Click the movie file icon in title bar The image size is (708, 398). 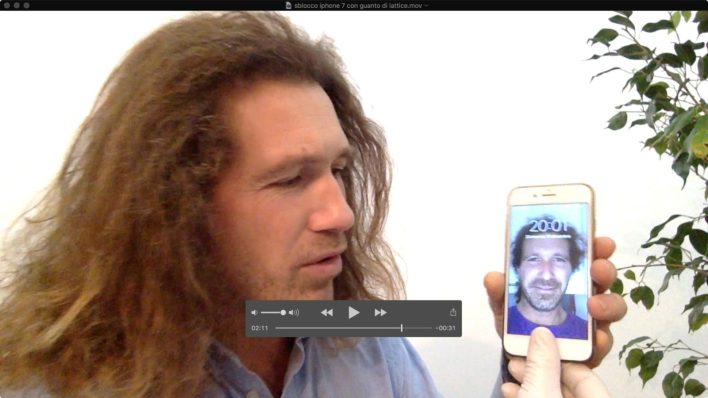289,5
